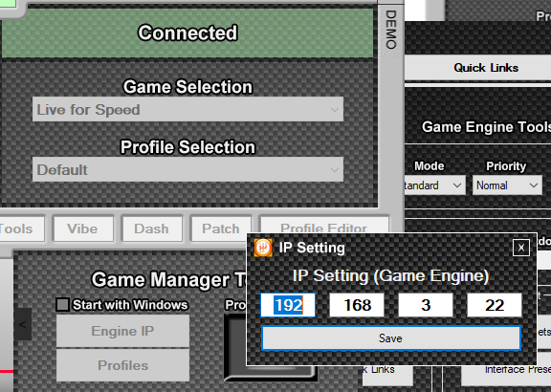The image size is (551, 392).
Task: Select the second IP octet field 168
Action: pos(357,305)
